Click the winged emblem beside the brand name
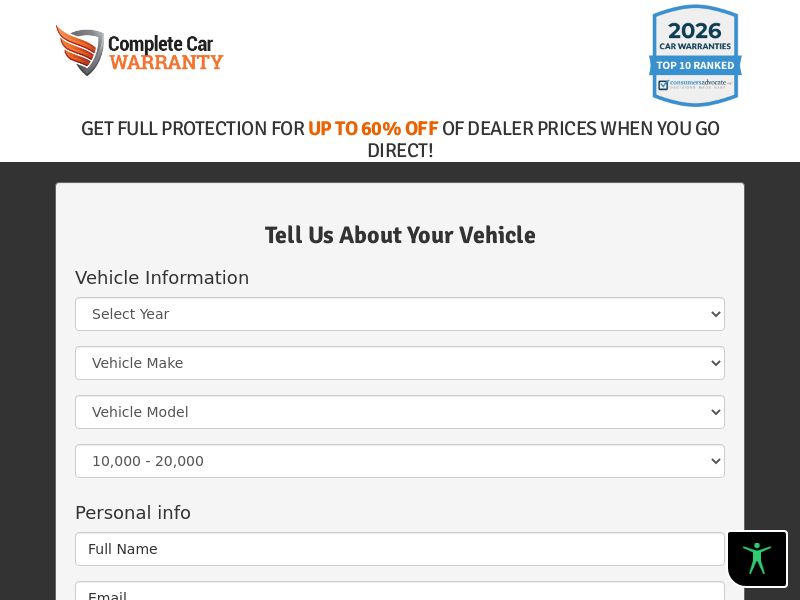800x600 pixels. (x=80, y=50)
